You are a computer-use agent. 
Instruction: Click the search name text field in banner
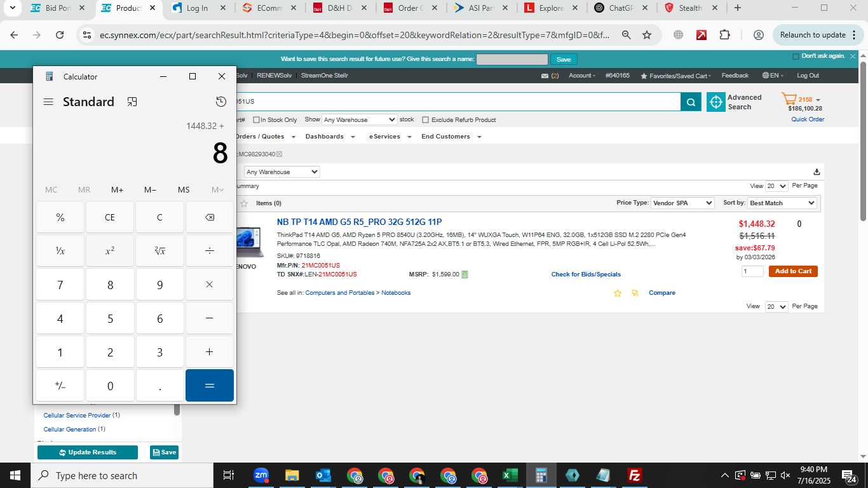[x=512, y=59]
